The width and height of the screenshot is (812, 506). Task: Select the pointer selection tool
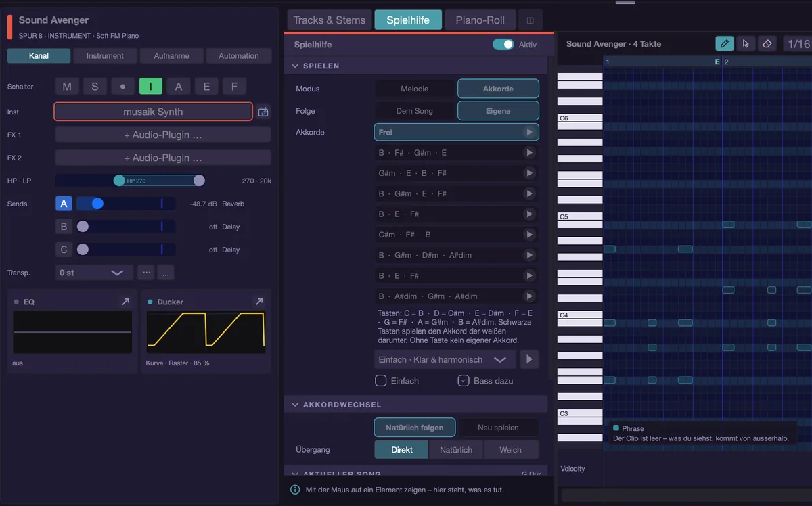tap(745, 43)
